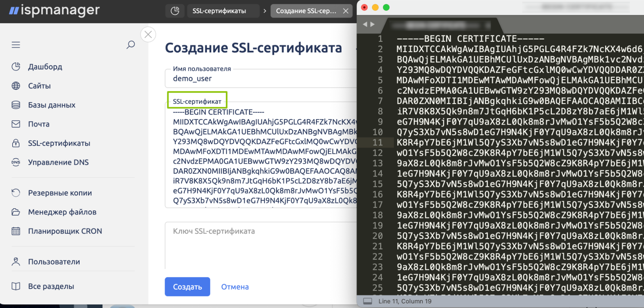Open the hamburger menu in sidebar
This screenshot has width=644, height=308.
(16, 45)
